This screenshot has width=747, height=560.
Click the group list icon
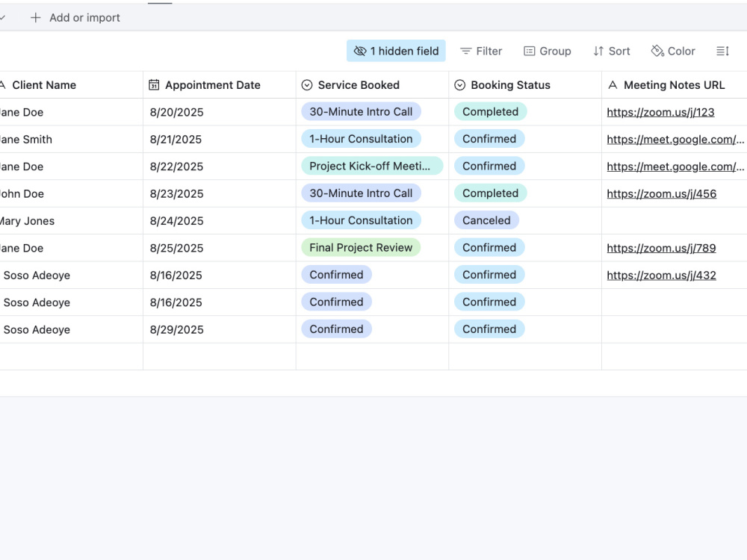[530, 51]
